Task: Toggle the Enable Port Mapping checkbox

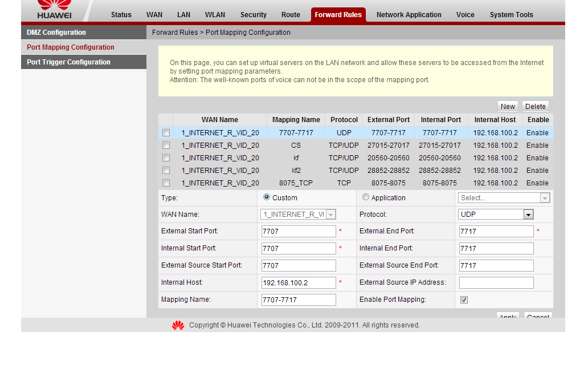Action: click(464, 300)
